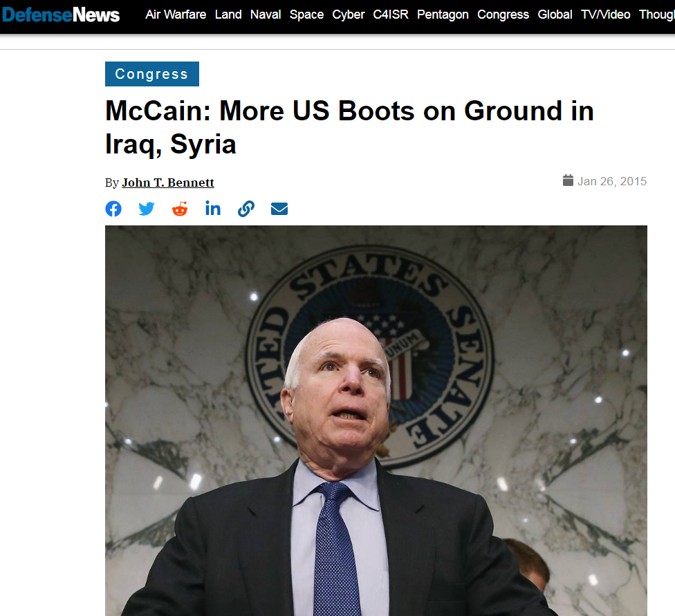Select Space in the navigation bar
Image resolution: width=675 pixels, height=616 pixels.
coord(306,15)
